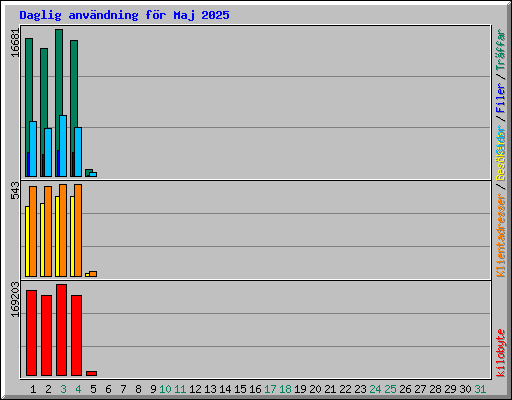
Task: Select day 10 on the x-axis
Action: [x=165, y=389]
